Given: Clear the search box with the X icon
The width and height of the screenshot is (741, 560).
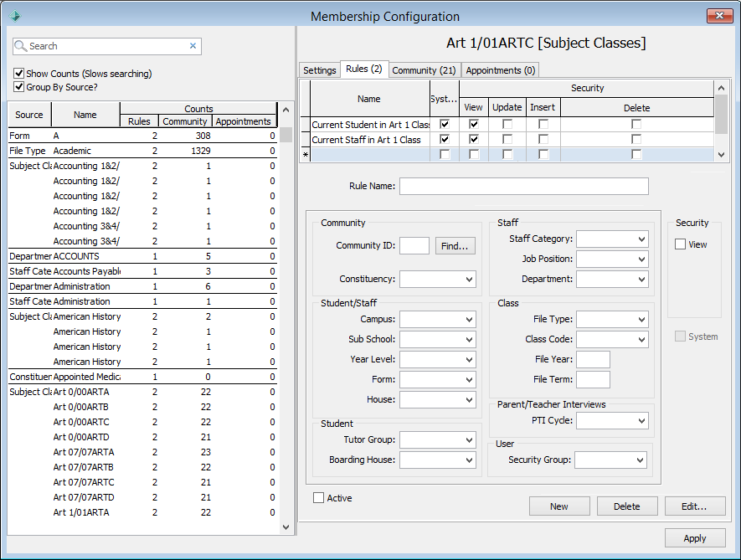Looking at the screenshot, I should coord(193,46).
